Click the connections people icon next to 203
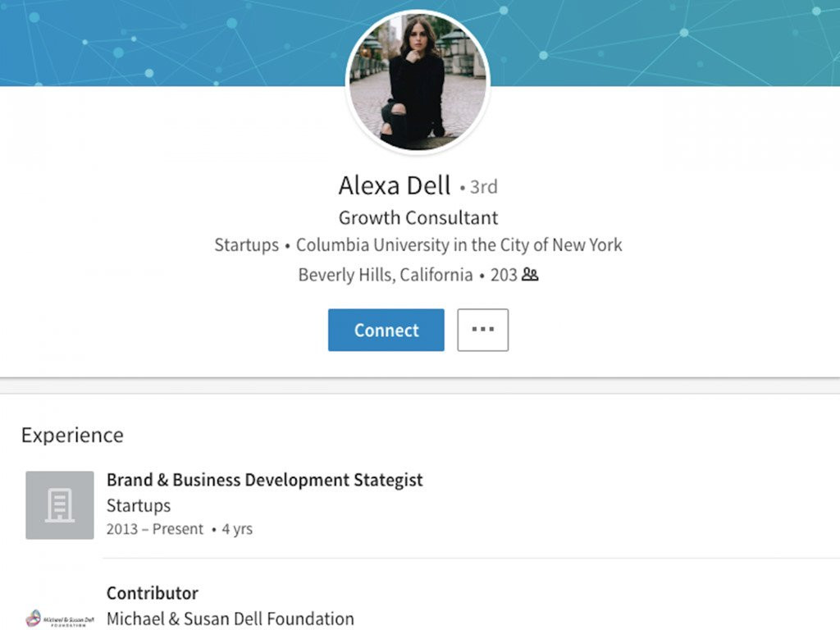 (530, 275)
